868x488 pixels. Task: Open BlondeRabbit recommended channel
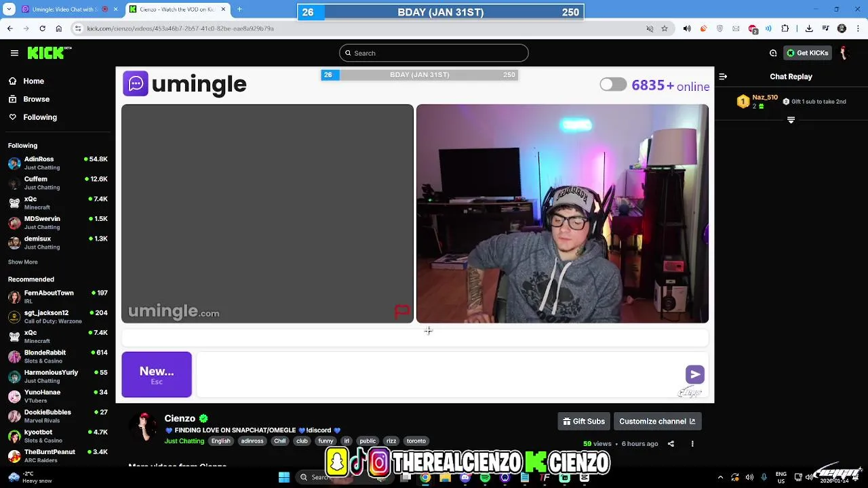(x=58, y=357)
